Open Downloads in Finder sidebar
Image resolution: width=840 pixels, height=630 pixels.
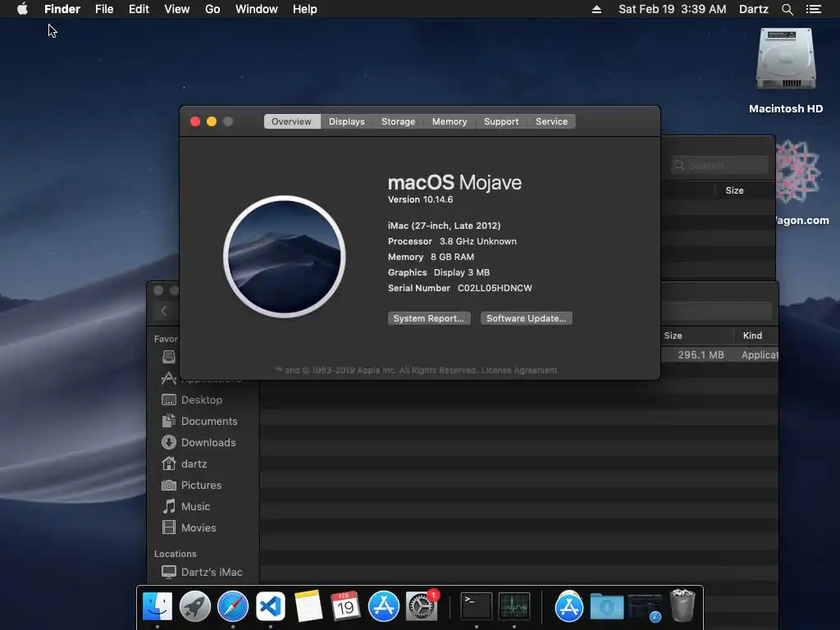[199, 442]
